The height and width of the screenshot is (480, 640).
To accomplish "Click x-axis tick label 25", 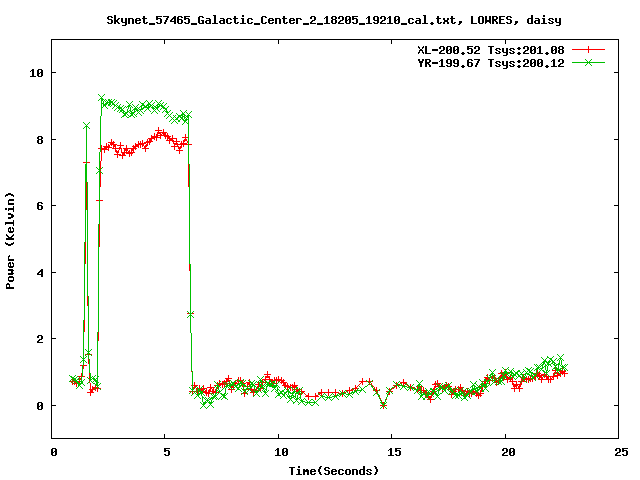I will (621, 452).
